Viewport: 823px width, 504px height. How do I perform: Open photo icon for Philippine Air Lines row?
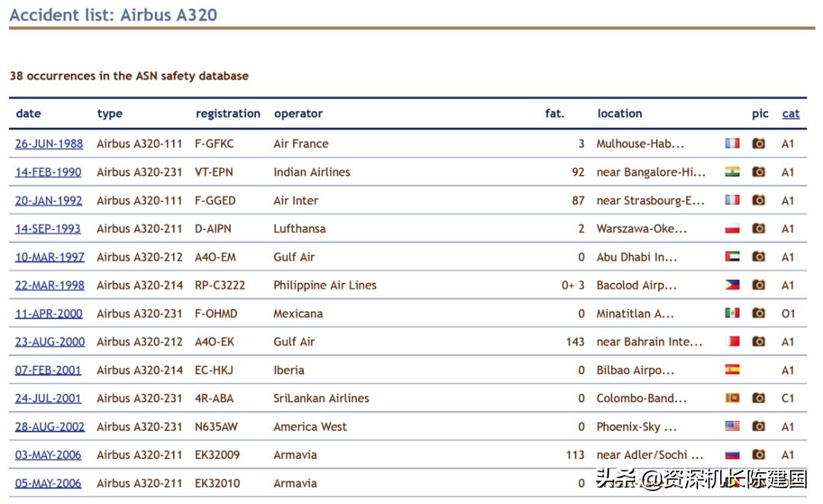tap(758, 285)
